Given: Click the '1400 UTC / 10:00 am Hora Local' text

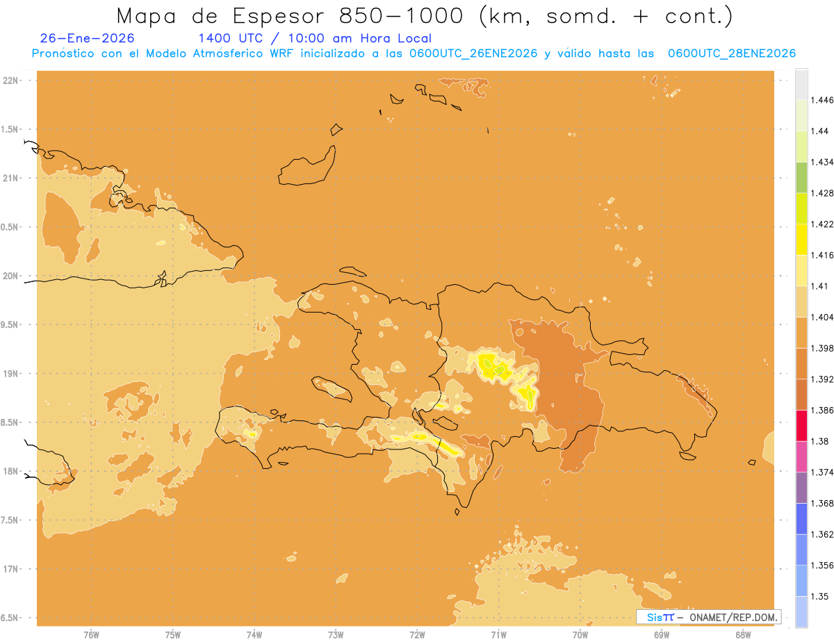Looking at the screenshot, I should [315, 39].
